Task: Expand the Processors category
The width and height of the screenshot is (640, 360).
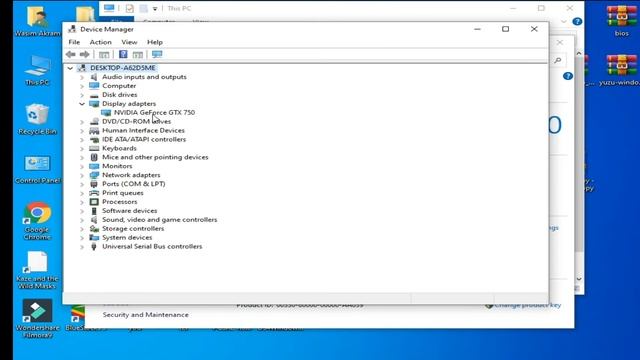Action: pyautogui.click(x=82, y=202)
